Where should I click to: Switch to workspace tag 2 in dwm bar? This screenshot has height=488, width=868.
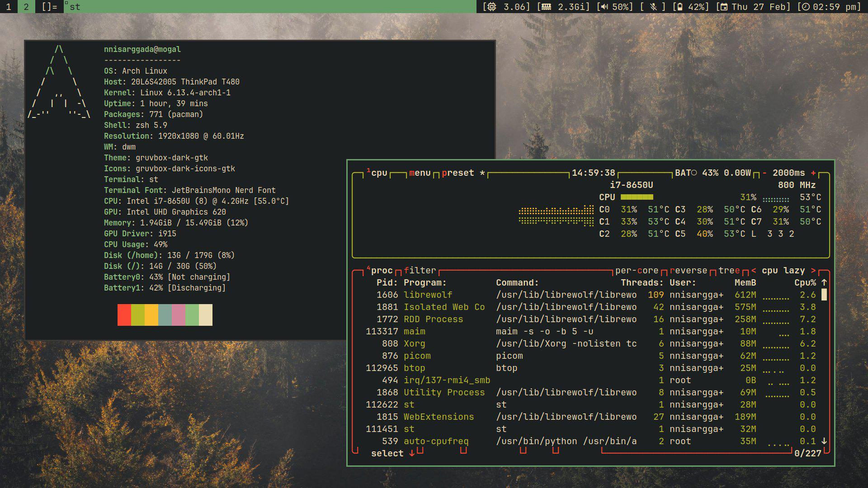coord(26,7)
